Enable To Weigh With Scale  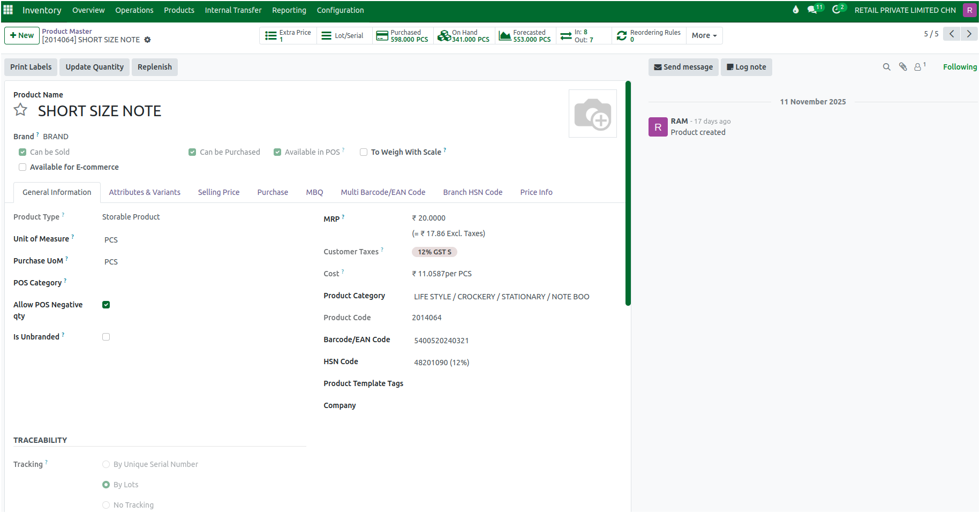pos(364,152)
